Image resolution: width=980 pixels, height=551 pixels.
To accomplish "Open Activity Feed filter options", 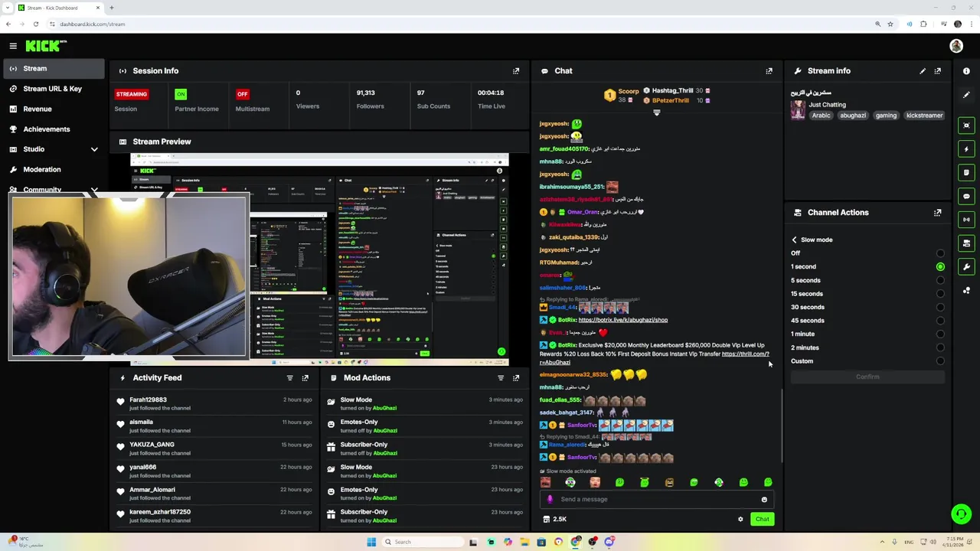I will (x=290, y=378).
